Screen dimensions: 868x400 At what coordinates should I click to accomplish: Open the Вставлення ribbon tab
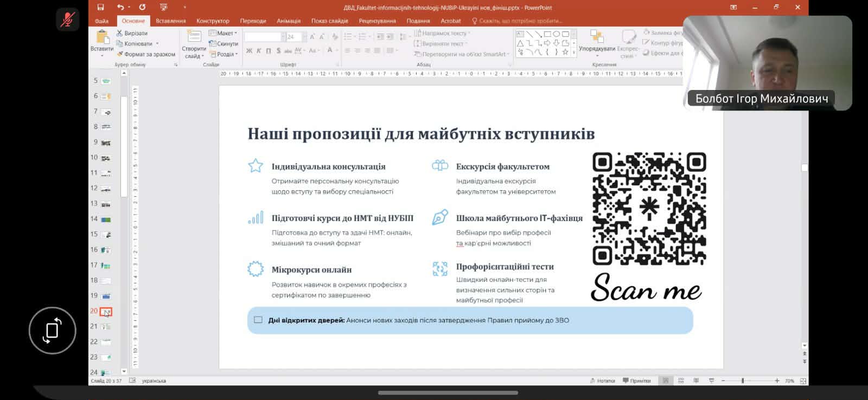(170, 21)
